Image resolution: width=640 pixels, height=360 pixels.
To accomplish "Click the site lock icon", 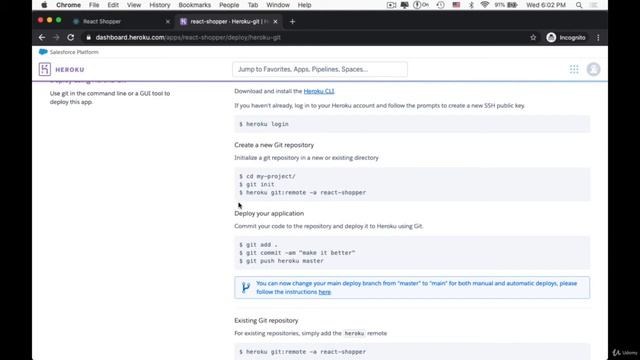I will point(89,38).
